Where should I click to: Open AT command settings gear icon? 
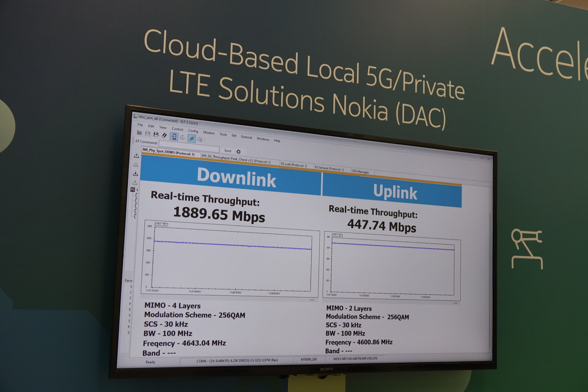pos(239,152)
